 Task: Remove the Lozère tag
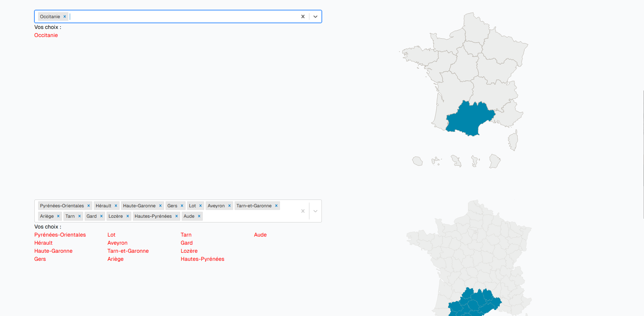[x=128, y=216]
